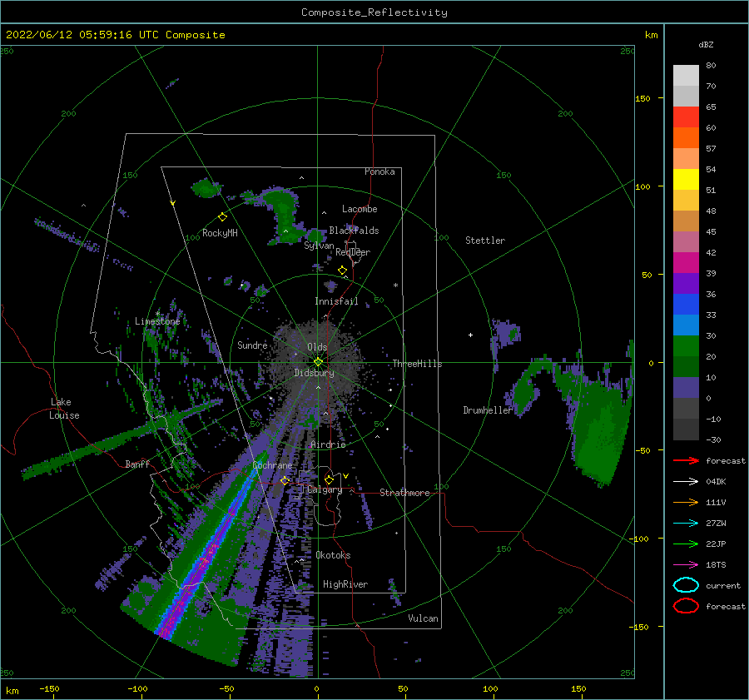Choose the slate 0–10 dBZ swatch

(686, 388)
